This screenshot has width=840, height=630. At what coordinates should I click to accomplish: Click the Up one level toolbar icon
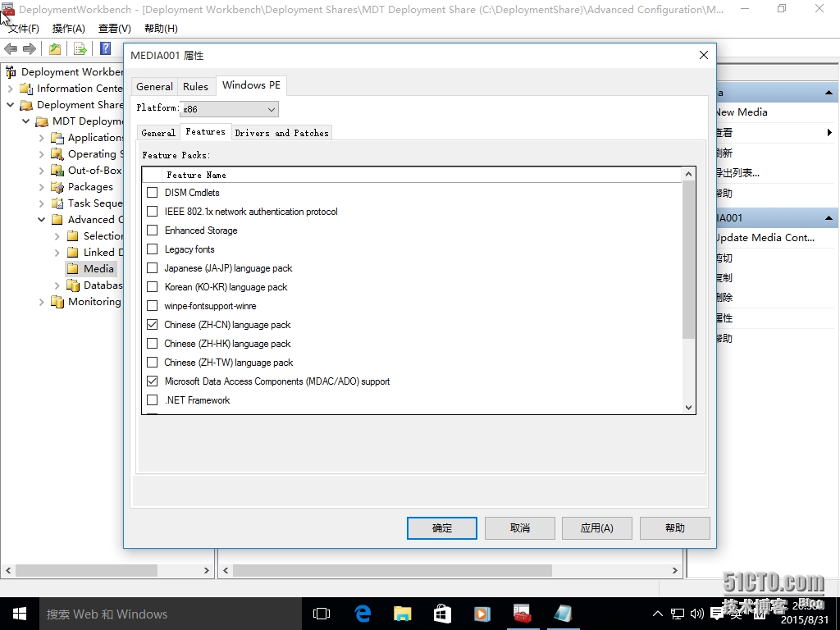pyautogui.click(x=55, y=48)
